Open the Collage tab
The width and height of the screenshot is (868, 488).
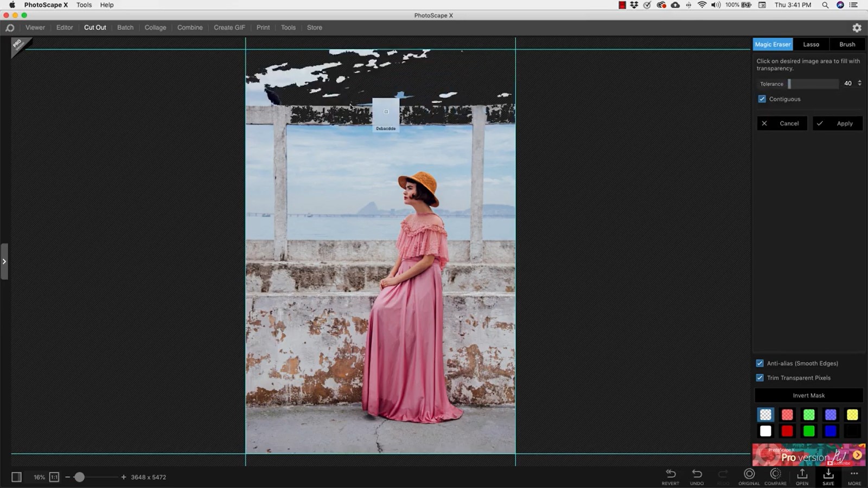(x=155, y=28)
